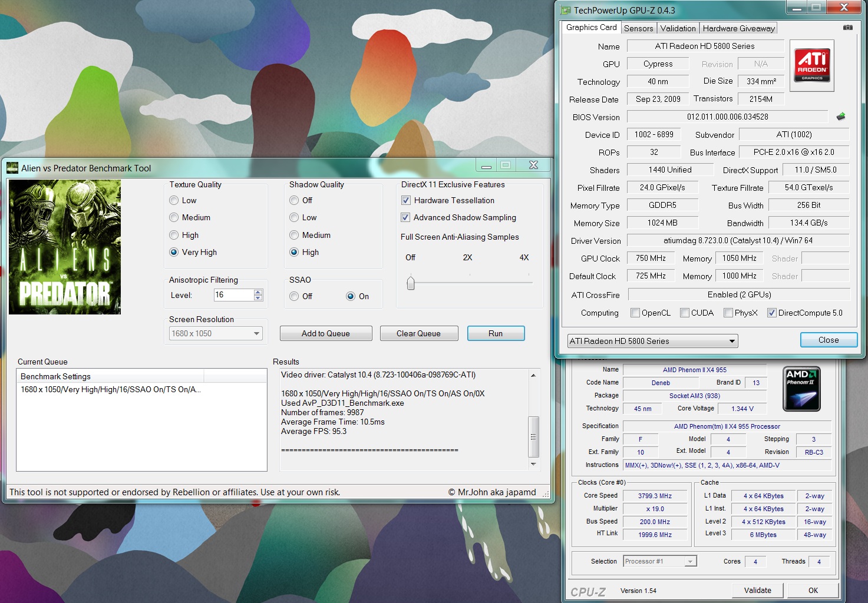868x603 pixels.
Task: Open the ATI Radeon HD 5800 Series dropdown
Action: [x=652, y=342]
